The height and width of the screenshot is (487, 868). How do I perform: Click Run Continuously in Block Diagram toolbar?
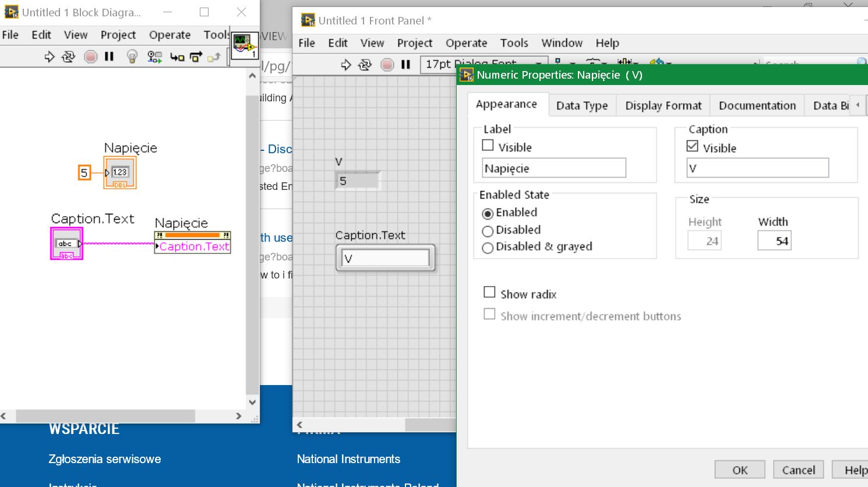(x=69, y=57)
